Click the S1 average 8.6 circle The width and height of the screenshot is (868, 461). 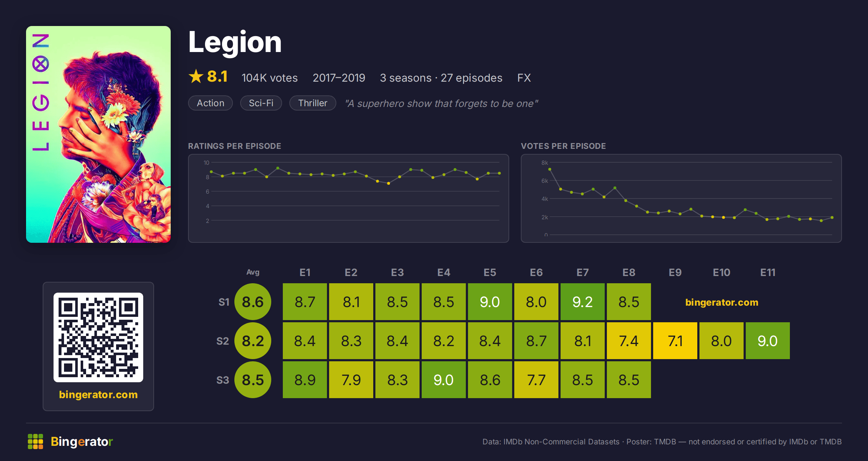pyautogui.click(x=253, y=302)
